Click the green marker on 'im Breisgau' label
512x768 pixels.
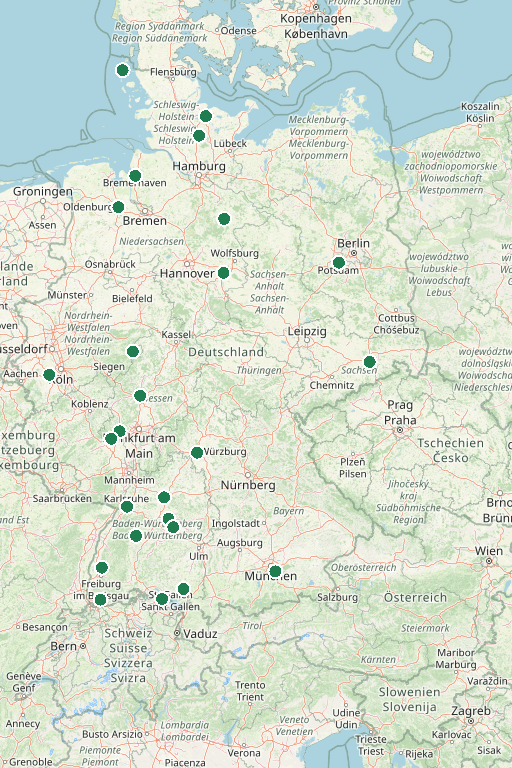click(x=100, y=600)
